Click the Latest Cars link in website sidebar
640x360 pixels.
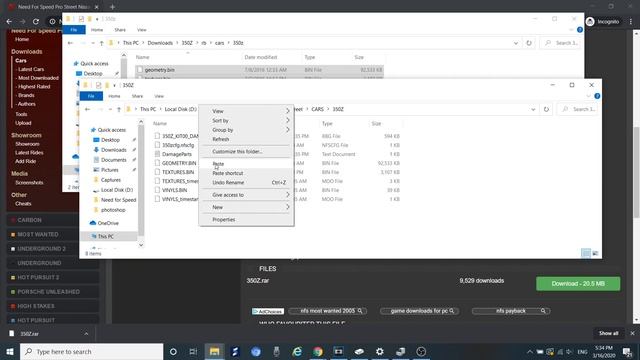click(x=31, y=69)
